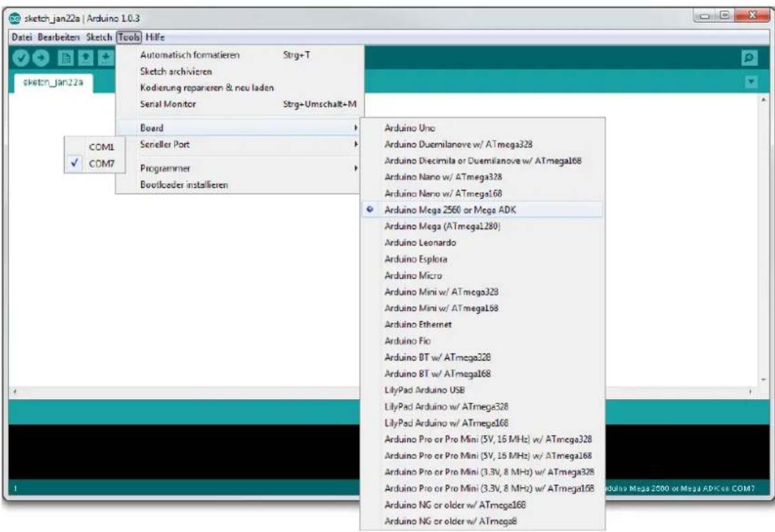Open the tab dropdown arrow at right
Viewport: 775px width, 532px height.
point(752,82)
